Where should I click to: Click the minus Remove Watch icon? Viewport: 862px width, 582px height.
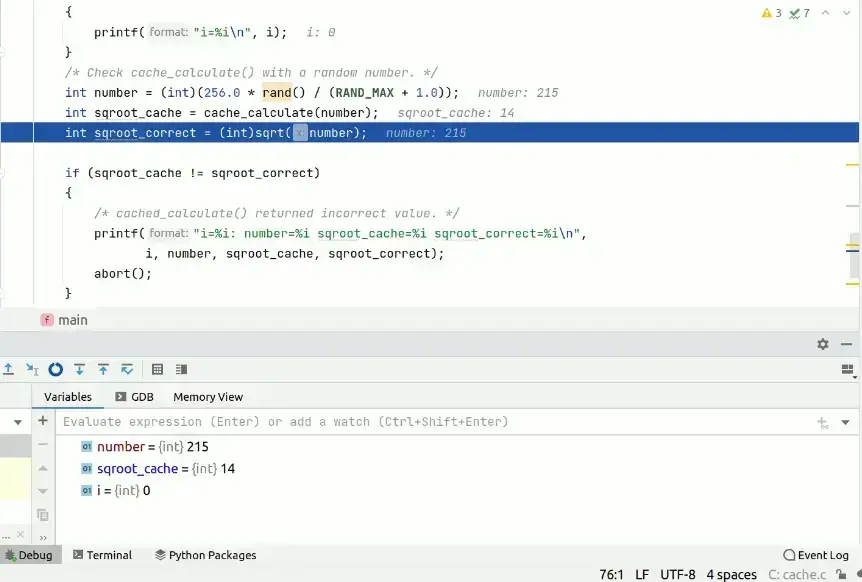point(43,444)
